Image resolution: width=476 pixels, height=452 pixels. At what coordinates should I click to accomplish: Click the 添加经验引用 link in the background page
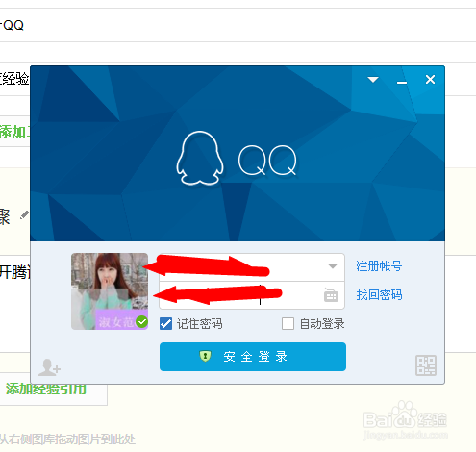46,389
